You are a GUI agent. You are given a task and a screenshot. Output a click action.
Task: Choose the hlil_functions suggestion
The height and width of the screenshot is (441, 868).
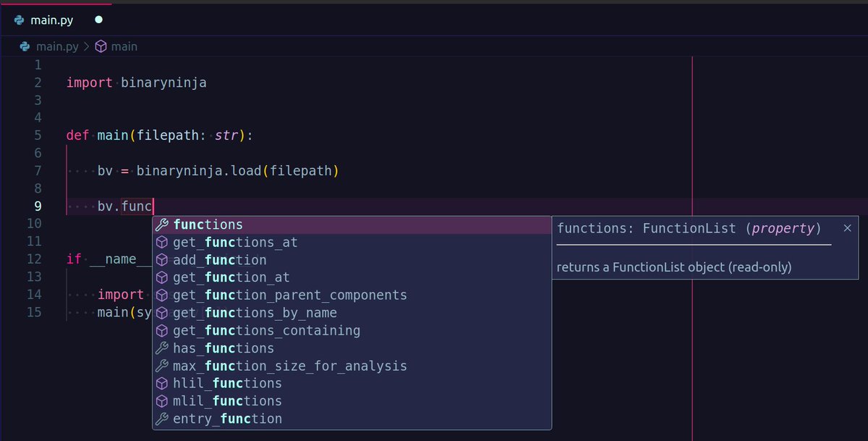pyautogui.click(x=352, y=384)
